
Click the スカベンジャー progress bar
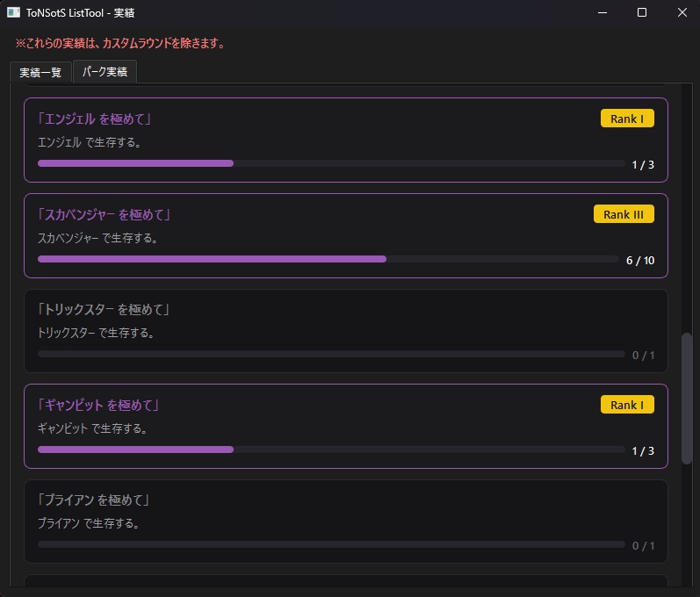[x=328, y=259]
